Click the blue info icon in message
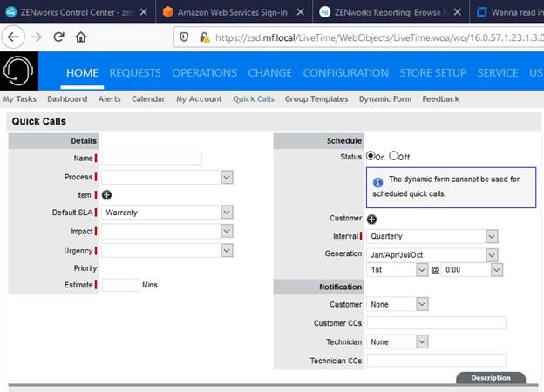Screen dimensions: 544x392 [377, 182]
